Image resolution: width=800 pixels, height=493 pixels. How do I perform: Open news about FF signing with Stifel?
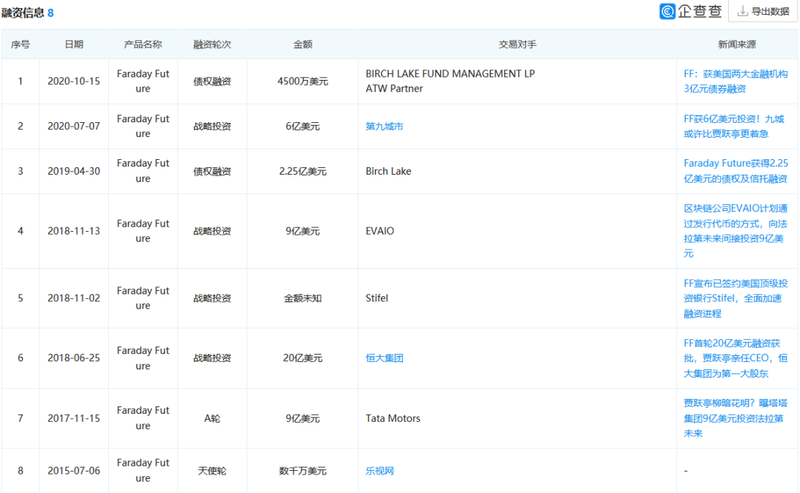coord(735,298)
